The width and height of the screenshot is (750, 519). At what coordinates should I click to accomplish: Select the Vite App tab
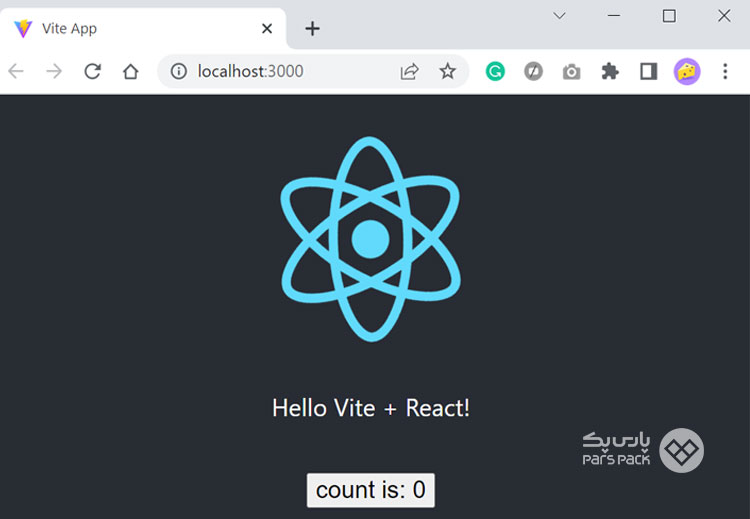143,29
